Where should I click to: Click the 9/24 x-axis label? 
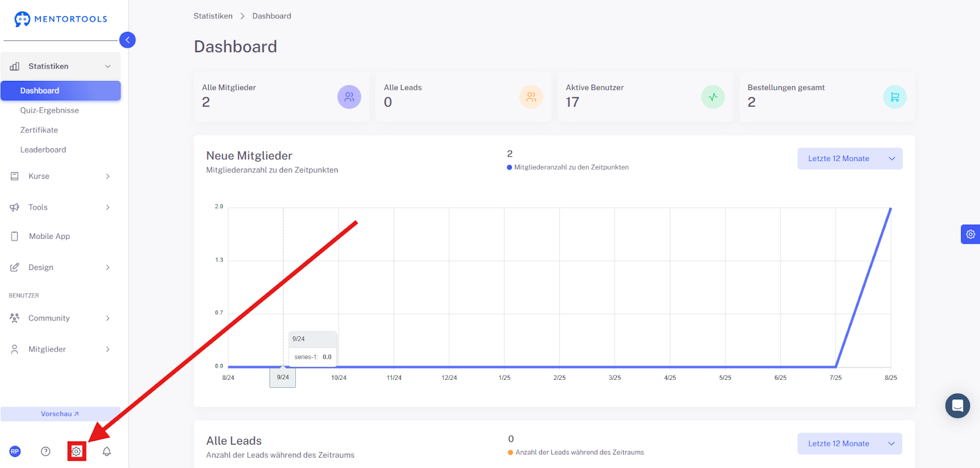click(x=283, y=377)
